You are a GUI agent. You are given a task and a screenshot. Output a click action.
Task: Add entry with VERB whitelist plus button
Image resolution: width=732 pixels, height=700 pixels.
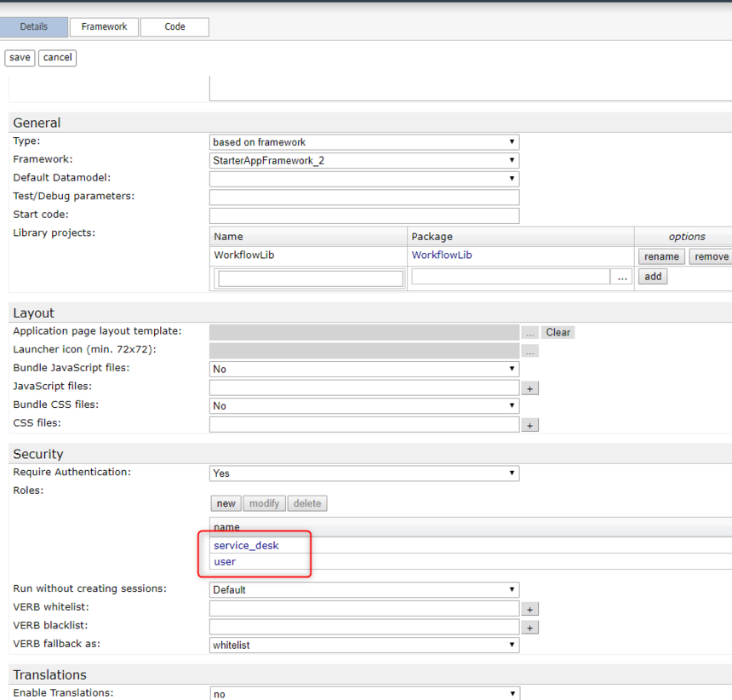coord(529,609)
